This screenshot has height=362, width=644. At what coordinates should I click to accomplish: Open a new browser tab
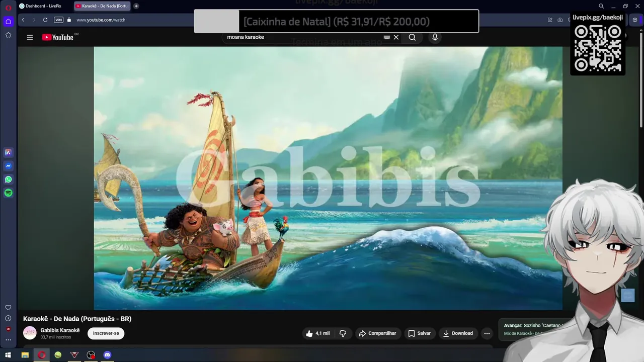[x=136, y=6]
